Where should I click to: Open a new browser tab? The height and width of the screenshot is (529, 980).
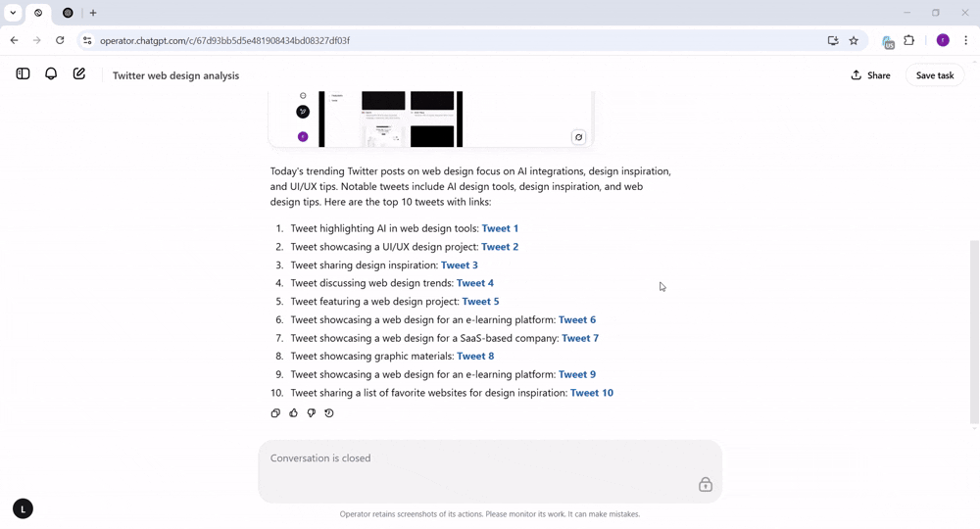point(93,13)
